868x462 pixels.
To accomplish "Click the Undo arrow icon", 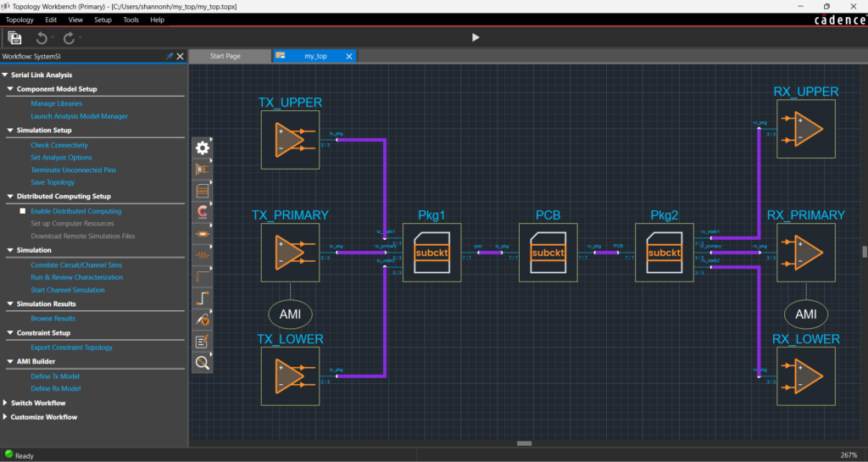I will (x=42, y=37).
